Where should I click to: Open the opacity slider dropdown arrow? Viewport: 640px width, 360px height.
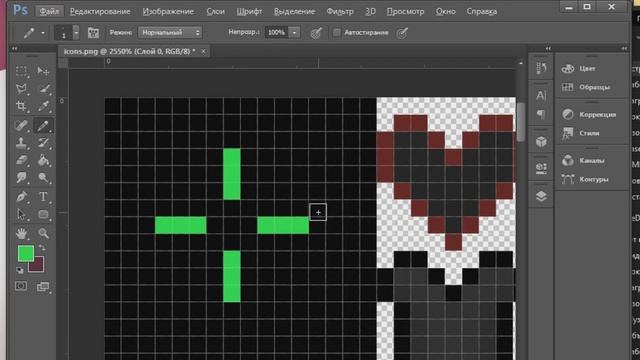tap(294, 33)
